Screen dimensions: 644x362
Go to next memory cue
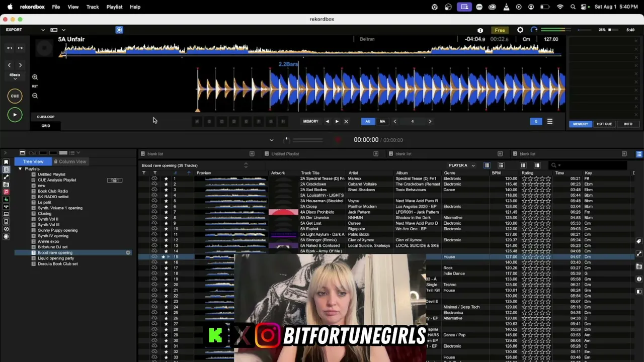[337, 121]
